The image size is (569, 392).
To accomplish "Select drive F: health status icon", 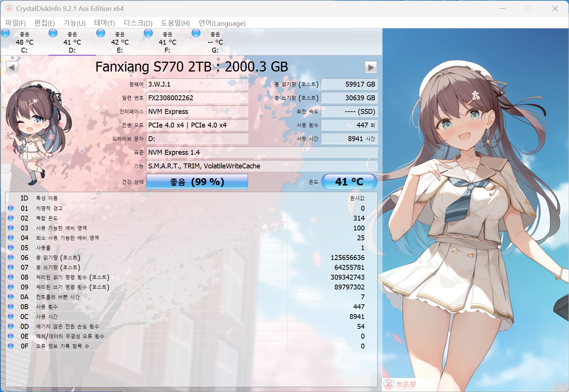I will click(148, 33).
